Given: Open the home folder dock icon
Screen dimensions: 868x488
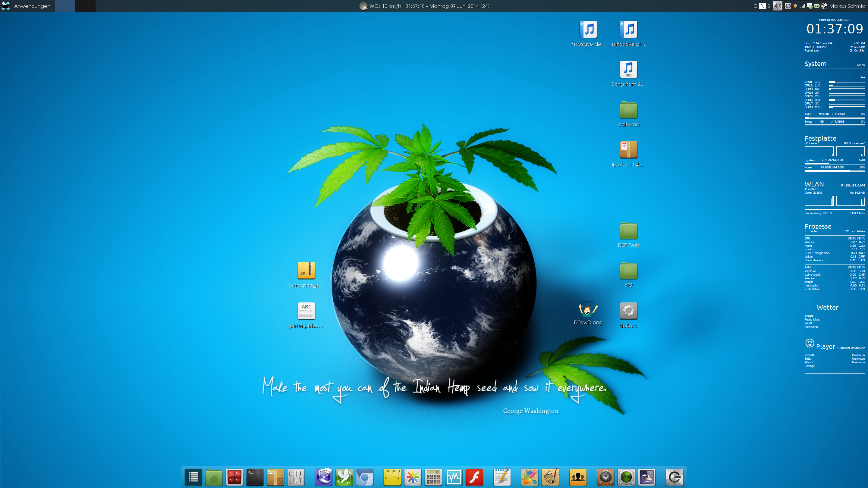Looking at the screenshot, I should 214,477.
